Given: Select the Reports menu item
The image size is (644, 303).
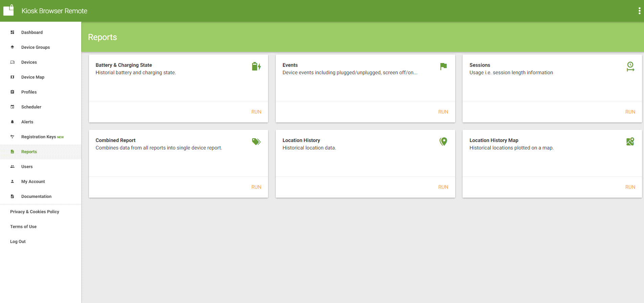Looking at the screenshot, I should click(x=41, y=151).
